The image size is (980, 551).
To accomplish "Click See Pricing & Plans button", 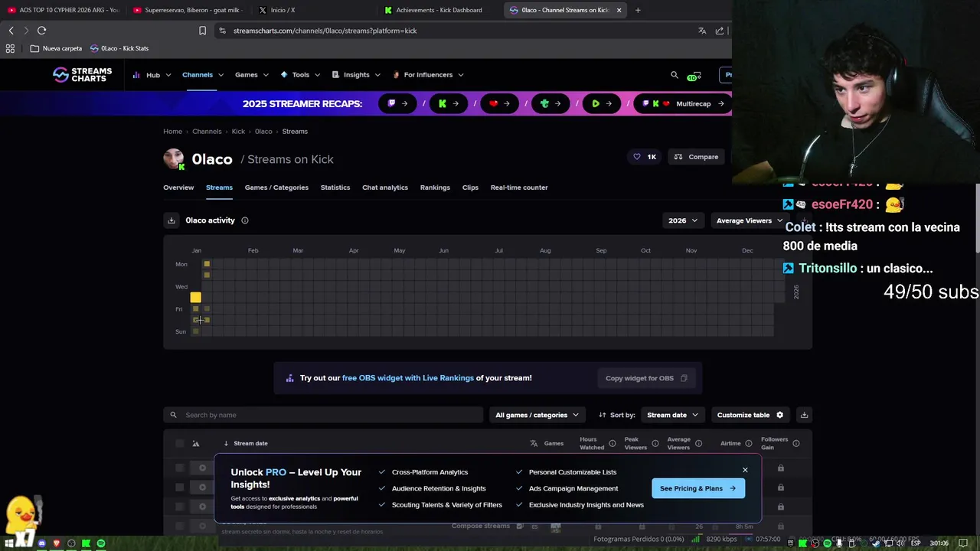I will 698,488.
